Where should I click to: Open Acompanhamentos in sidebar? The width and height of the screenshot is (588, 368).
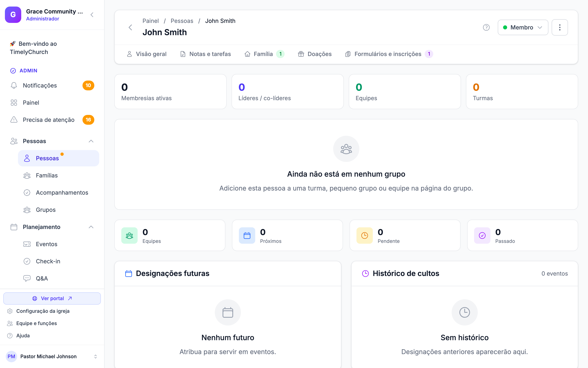click(59, 193)
